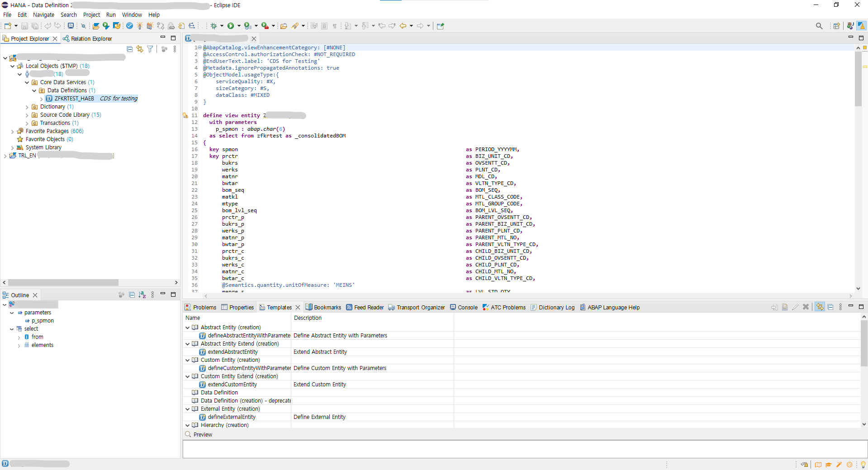
Task: Click the blue checkmark Check ABAP object icon
Action: pyautogui.click(x=130, y=26)
